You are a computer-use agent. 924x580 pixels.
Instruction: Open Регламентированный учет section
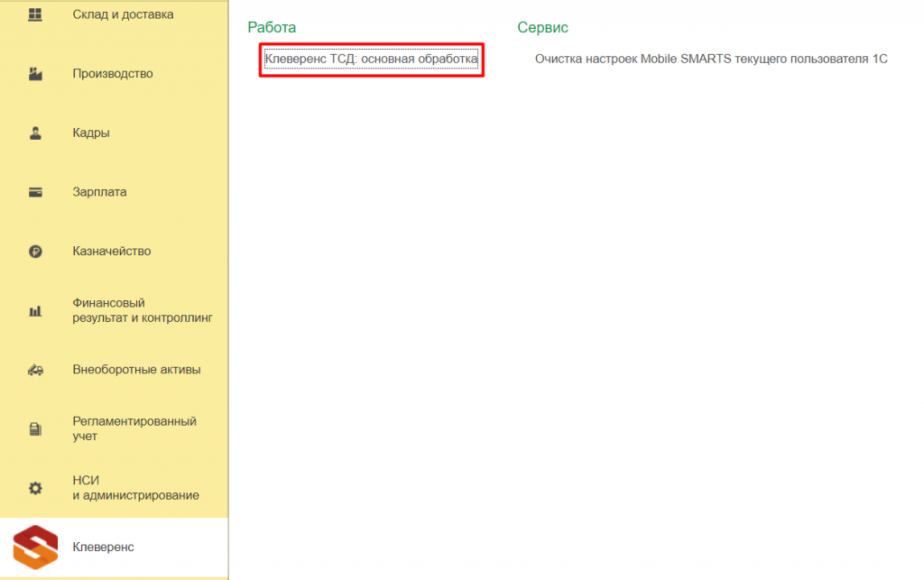(134, 428)
